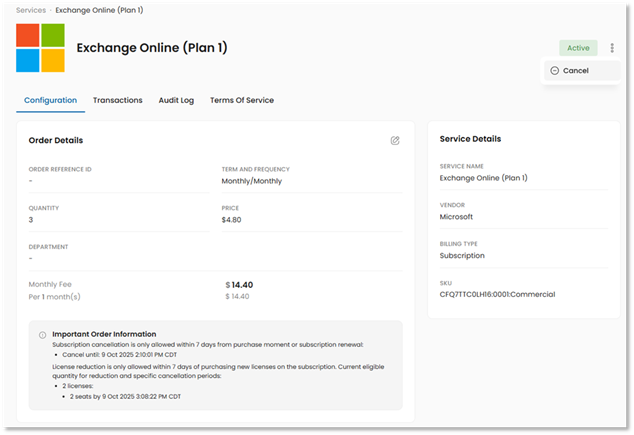View the Terms Of Service tab

242,100
